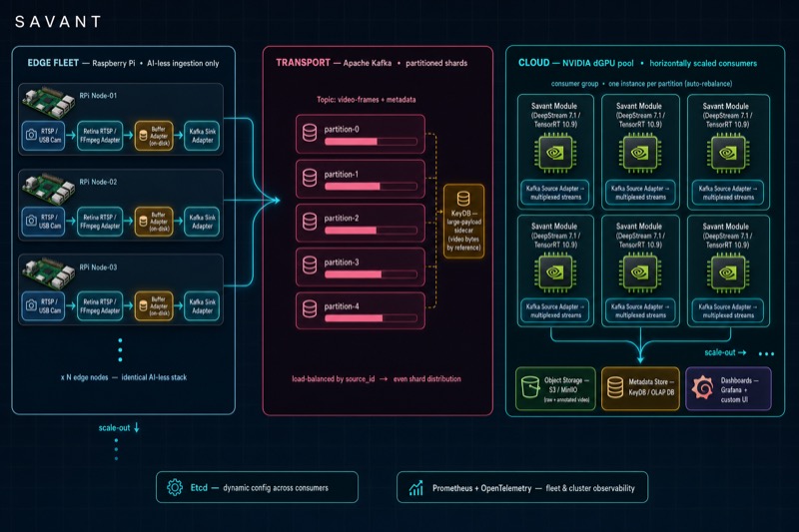Select the NVIDIA GPU chip in the bottom-right Savant Module
Image resolution: width=799 pixels, height=532 pixels.
click(x=727, y=273)
